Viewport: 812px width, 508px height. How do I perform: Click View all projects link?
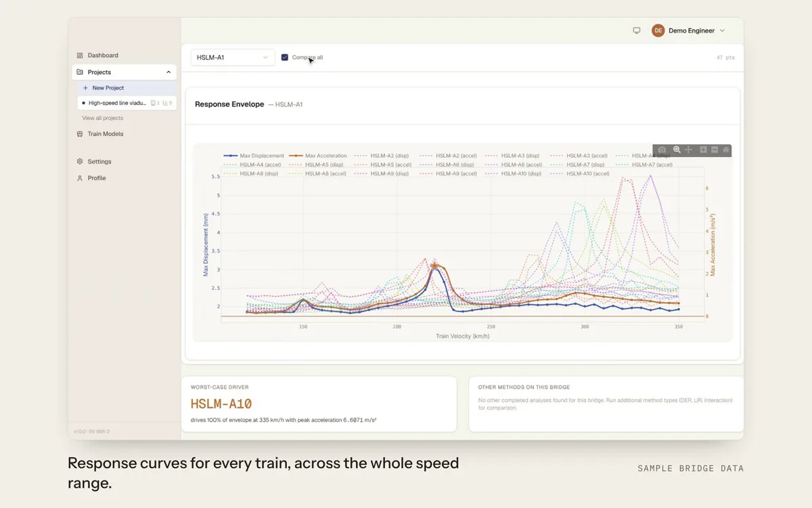(103, 118)
